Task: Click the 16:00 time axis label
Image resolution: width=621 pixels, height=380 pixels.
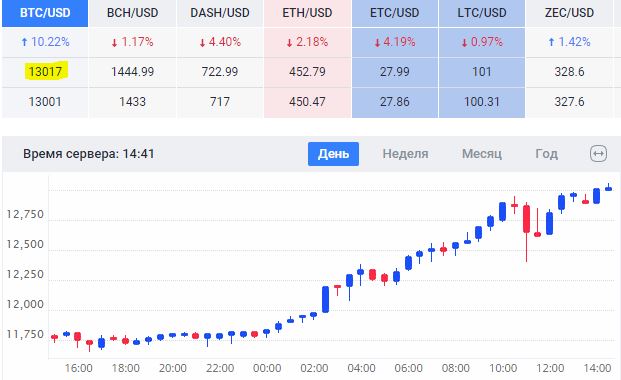Action: point(78,368)
